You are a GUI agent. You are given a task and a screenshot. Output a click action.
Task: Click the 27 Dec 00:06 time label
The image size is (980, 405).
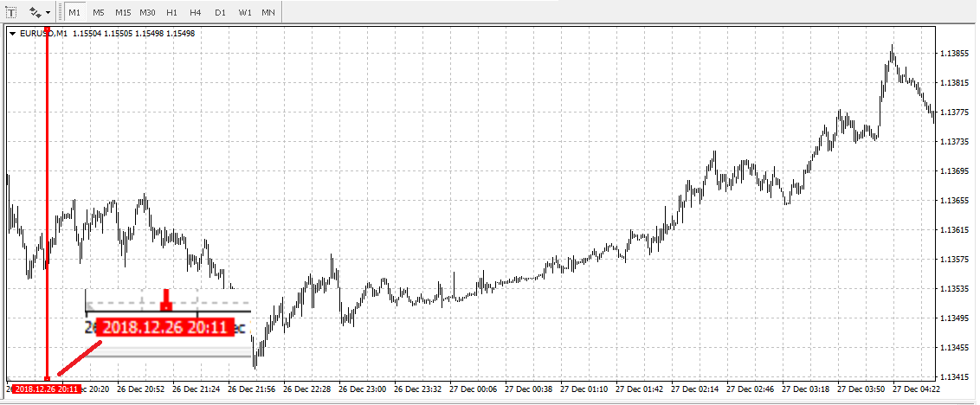tap(474, 389)
